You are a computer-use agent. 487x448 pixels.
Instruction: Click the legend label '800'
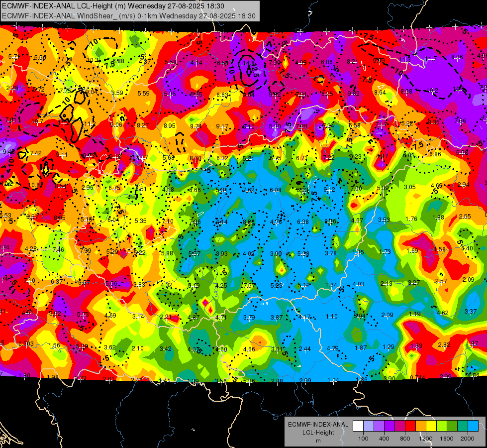pos(405,439)
